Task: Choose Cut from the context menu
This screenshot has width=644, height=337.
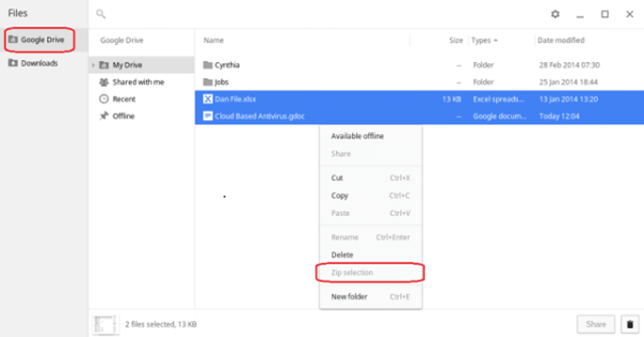Action: tap(371, 178)
